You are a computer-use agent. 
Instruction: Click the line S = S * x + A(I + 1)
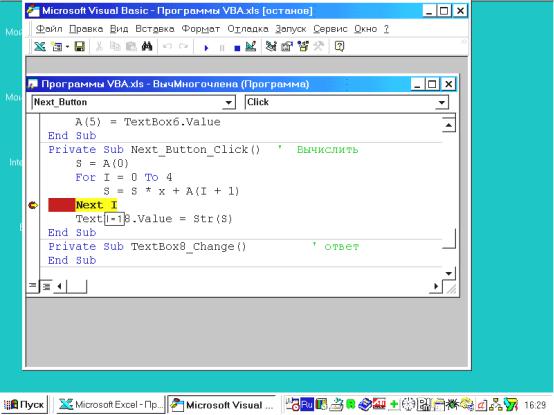click(x=171, y=191)
